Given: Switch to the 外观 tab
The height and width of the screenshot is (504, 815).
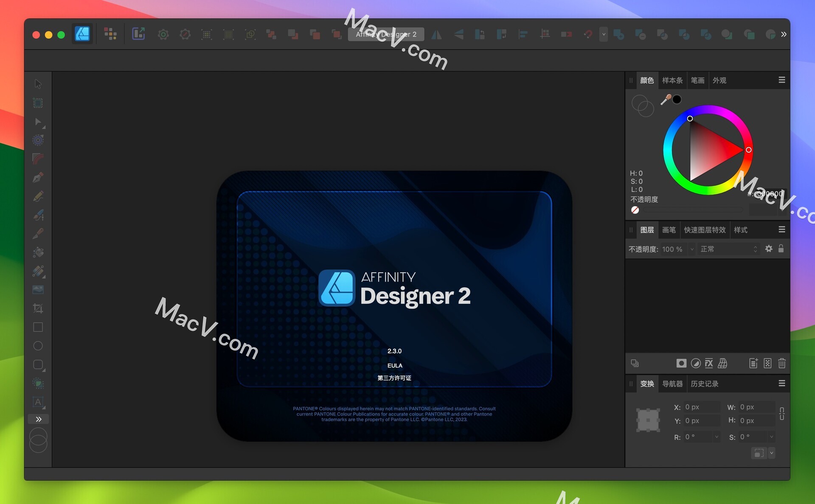Looking at the screenshot, I should pyautogui.click(x=719, y=81).
